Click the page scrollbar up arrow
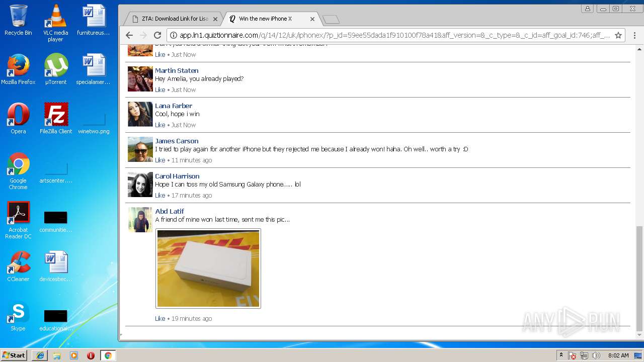The image size is (644, 362). [x=639, y=49]
